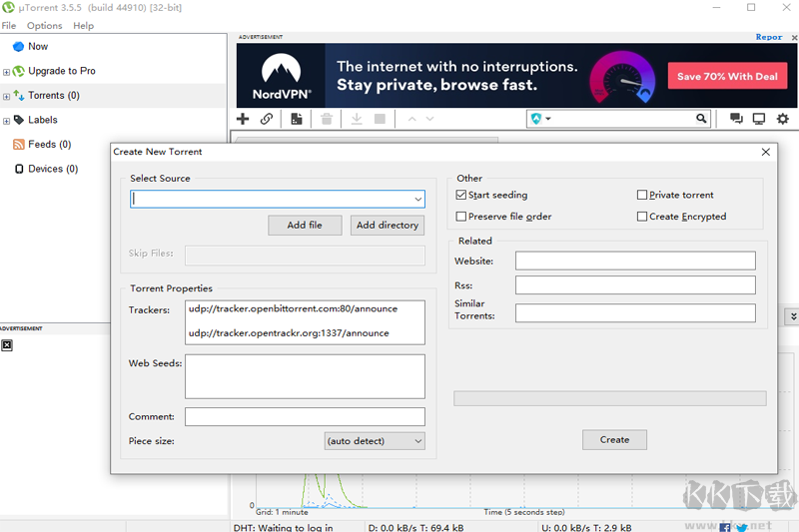Close the left advertisement with X icon

point(7,345)
